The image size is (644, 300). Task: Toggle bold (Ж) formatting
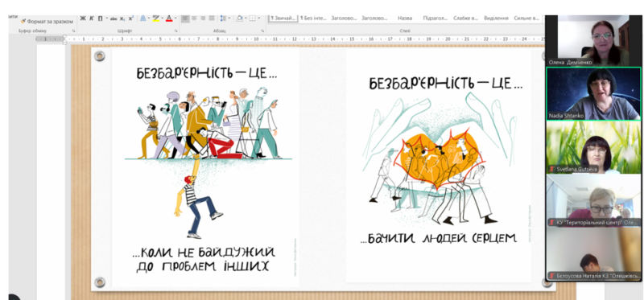point(83,18)
